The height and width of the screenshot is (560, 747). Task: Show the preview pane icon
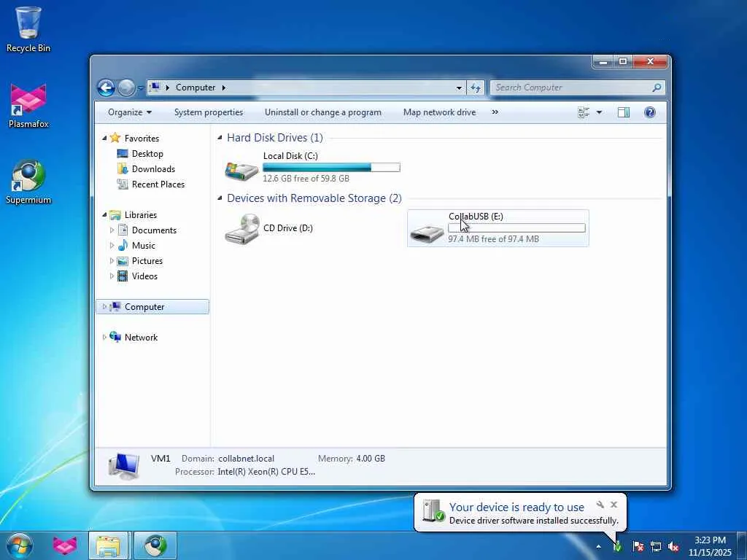click(x=624, y=112)
